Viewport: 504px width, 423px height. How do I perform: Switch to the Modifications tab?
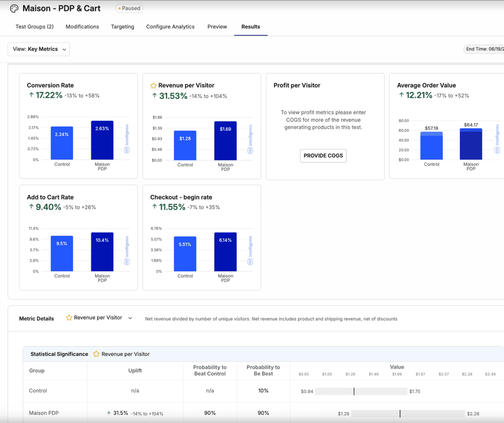coord(82,27)
